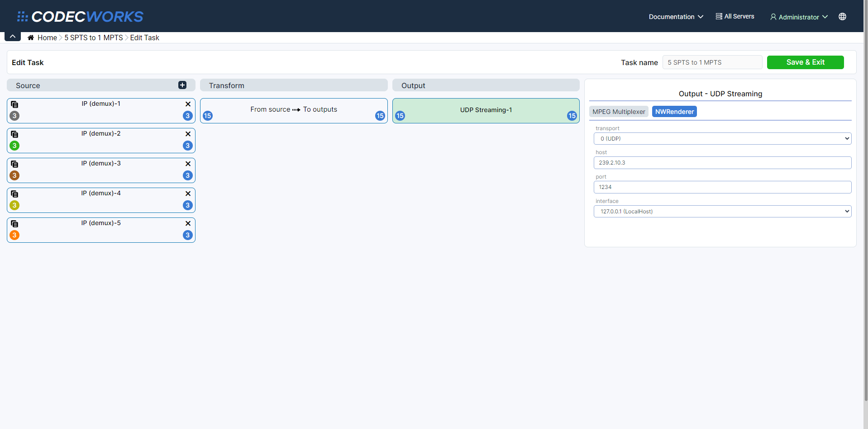Switch to the MPEG Multiplexer tab

pos(619,111)
